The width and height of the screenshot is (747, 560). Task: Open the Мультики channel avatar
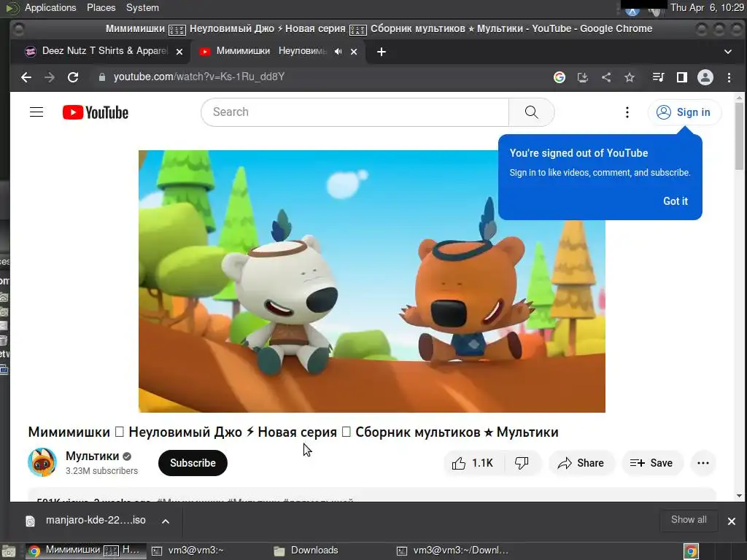click(x=42, y=462)
